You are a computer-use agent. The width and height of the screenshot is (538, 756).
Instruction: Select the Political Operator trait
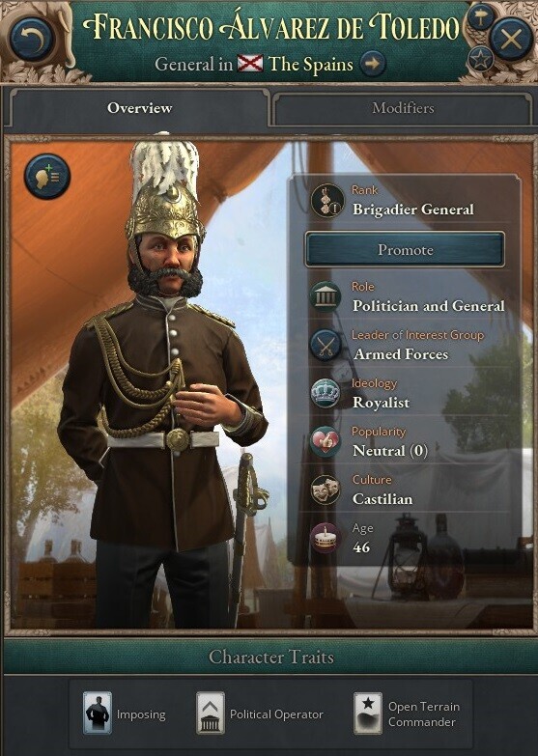pos(260,714)
